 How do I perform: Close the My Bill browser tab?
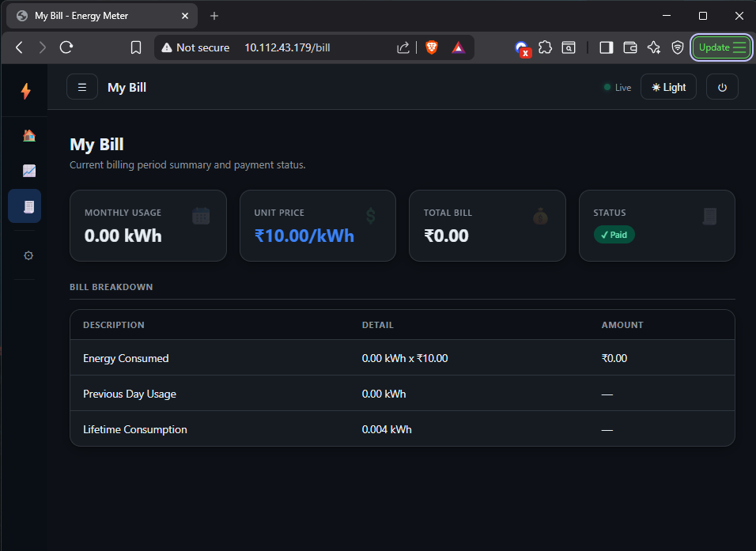click(x=185, y=16)
